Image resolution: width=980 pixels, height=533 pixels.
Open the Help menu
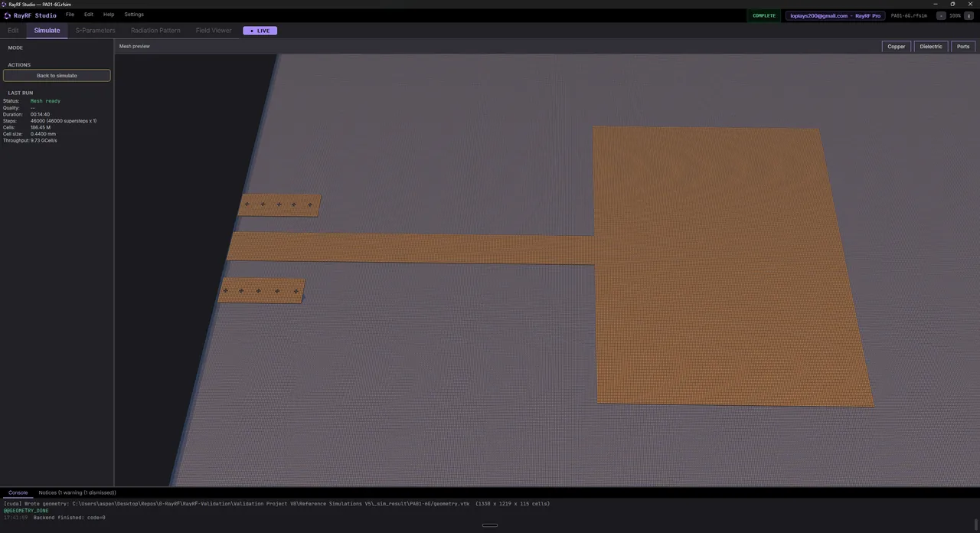[109, 15]
